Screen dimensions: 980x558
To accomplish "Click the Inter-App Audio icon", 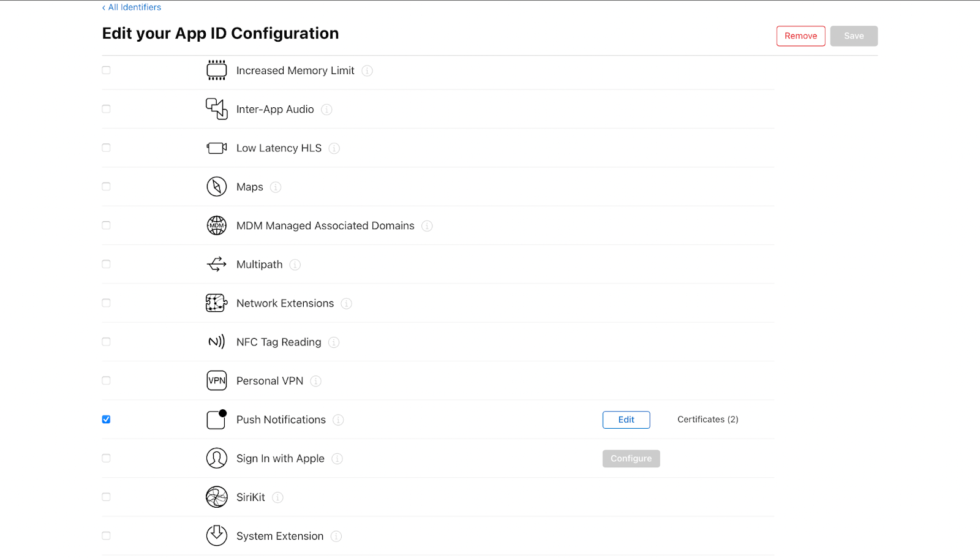I will point(216,108).
